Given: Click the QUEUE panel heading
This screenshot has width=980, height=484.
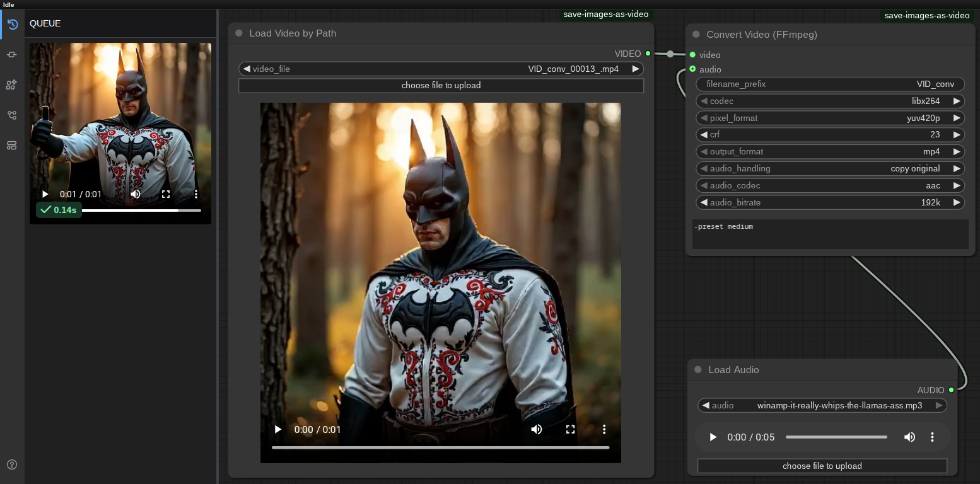Looking at the screenshot, I should 45,23.
